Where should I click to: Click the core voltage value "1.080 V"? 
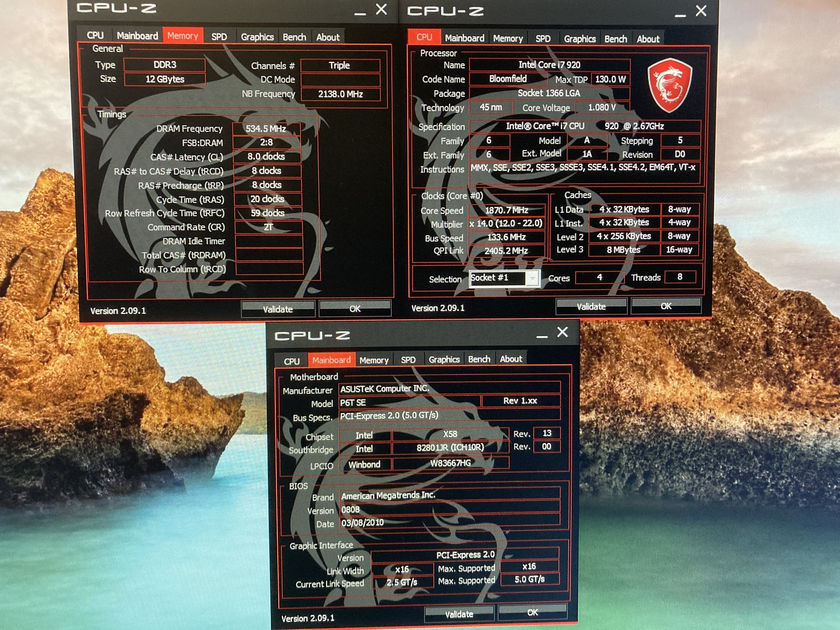coord(602,108)
